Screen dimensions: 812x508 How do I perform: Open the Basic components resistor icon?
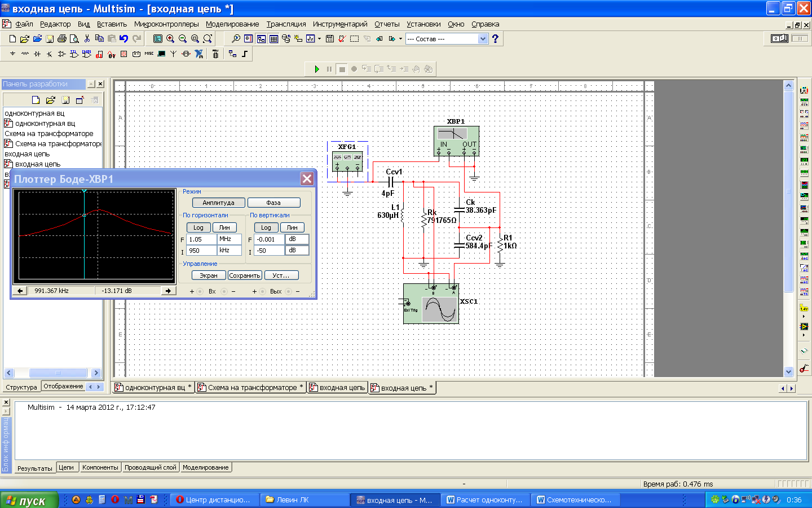[25, 54]
